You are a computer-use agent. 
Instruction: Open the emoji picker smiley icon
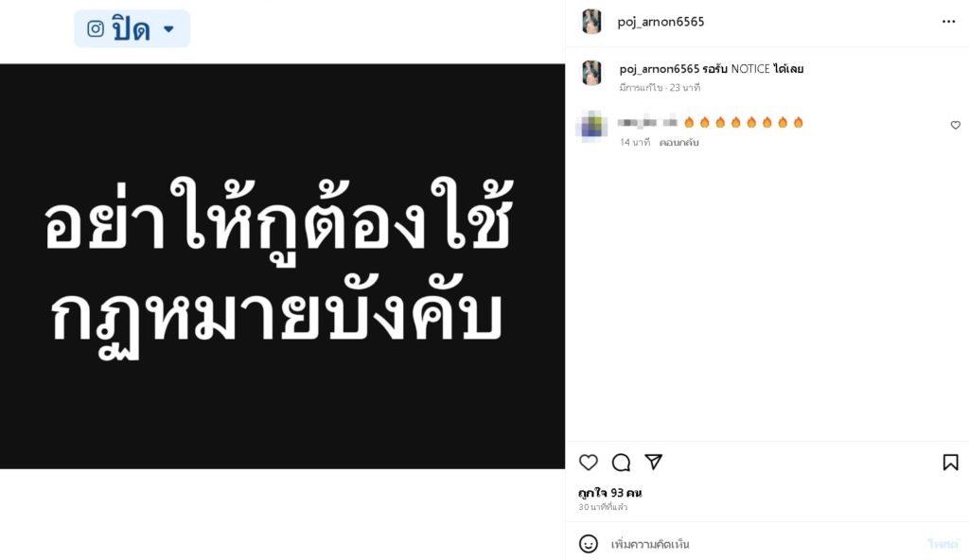click(589, 544)
